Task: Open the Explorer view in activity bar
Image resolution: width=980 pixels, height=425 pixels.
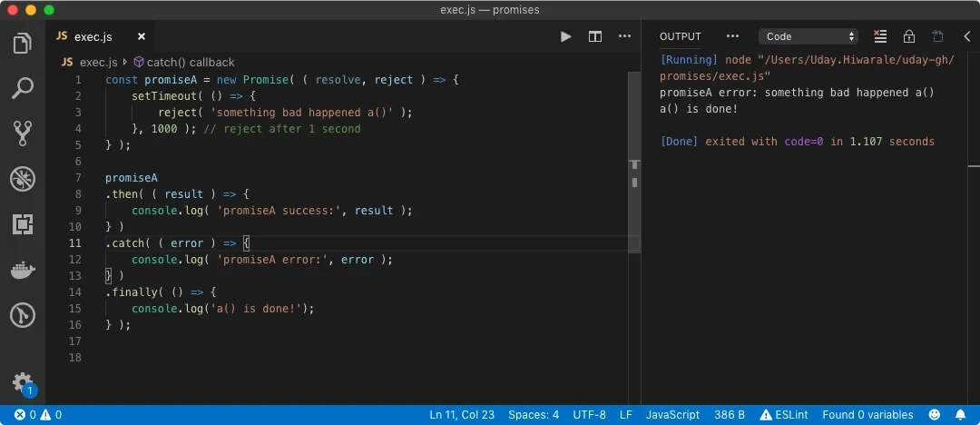Action: tap(23, 44)
